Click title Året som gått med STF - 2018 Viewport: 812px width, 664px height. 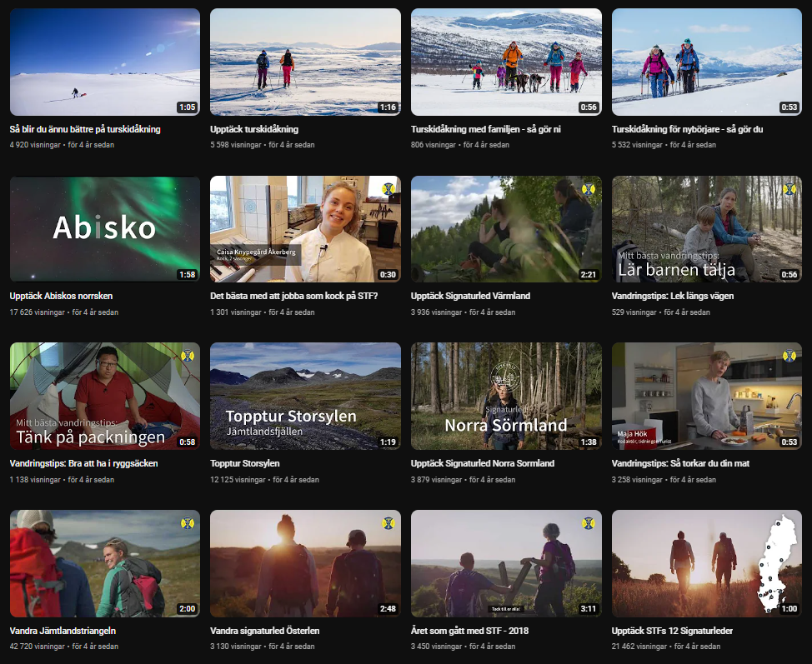point(469,631)
